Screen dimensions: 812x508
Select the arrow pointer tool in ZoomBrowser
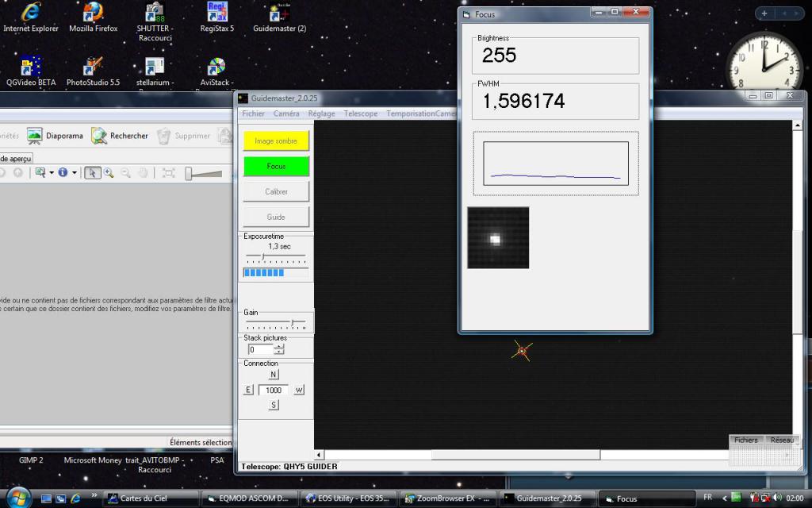pos(92,172)
